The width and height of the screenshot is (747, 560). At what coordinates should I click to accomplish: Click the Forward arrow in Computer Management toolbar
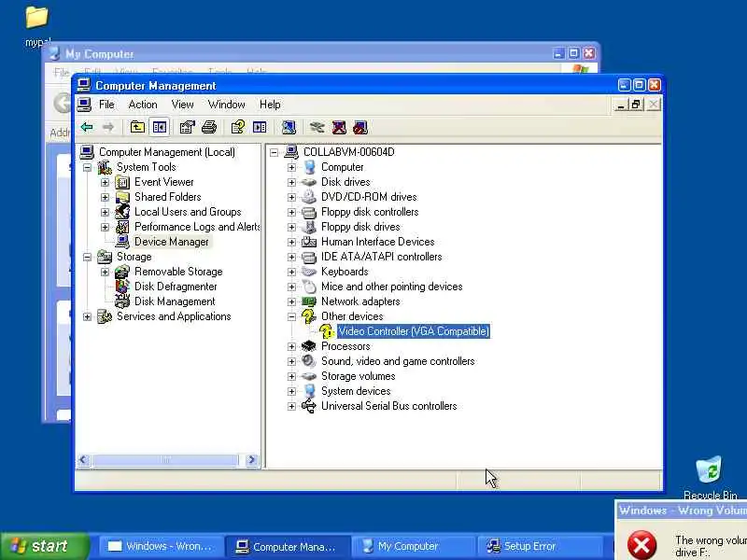[x=108, y=127]
